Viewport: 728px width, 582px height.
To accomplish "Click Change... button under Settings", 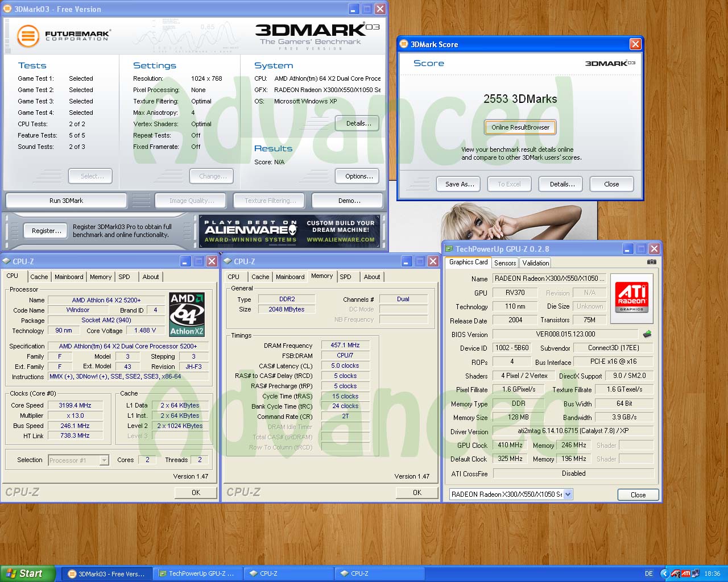I will 212,176.
